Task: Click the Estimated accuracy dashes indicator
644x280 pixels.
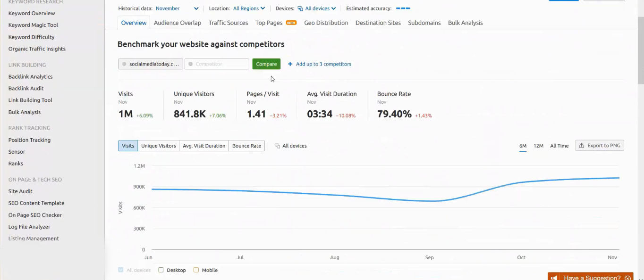Action: [x=403, y=8]
